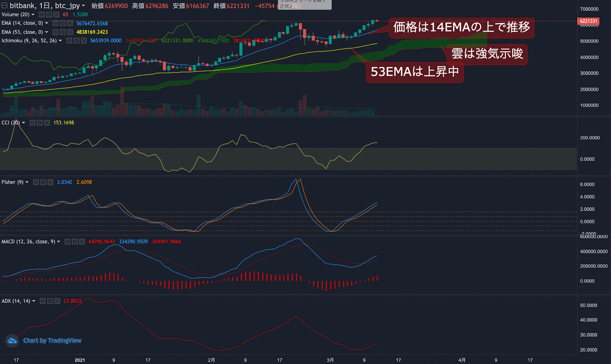
Task: Click the TradingView logo icon
Action: click(12, 340)
